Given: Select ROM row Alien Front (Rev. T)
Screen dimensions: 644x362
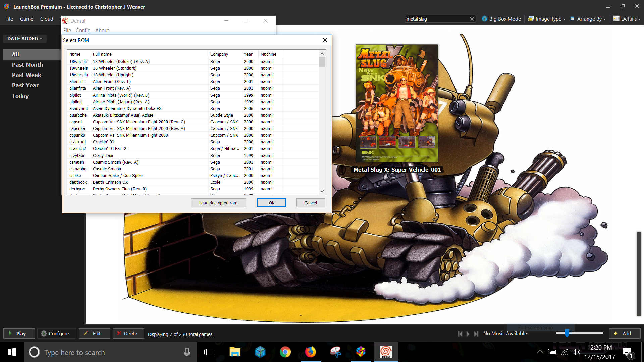Looking at the screenshot, I should [193, 81].
